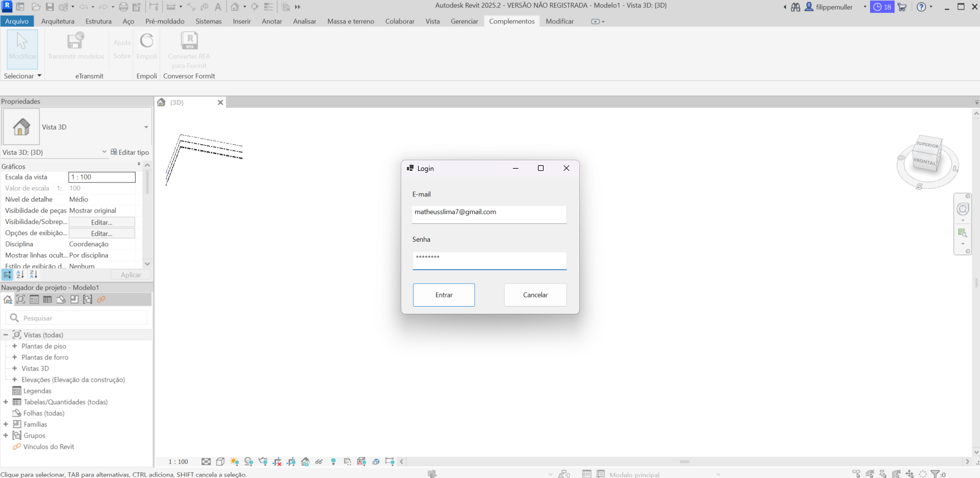The height and width of the screenshot is (478, 980).
Task: Select Folhas (todas) in project browser
Action: (x=44, y=413)
